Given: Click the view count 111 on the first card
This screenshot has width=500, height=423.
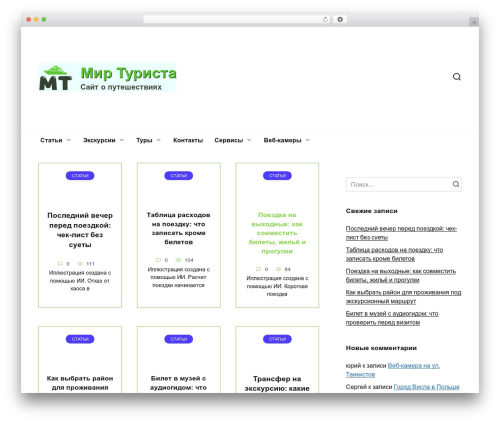Looking at the screenshot, I should (x=90, y=264).
